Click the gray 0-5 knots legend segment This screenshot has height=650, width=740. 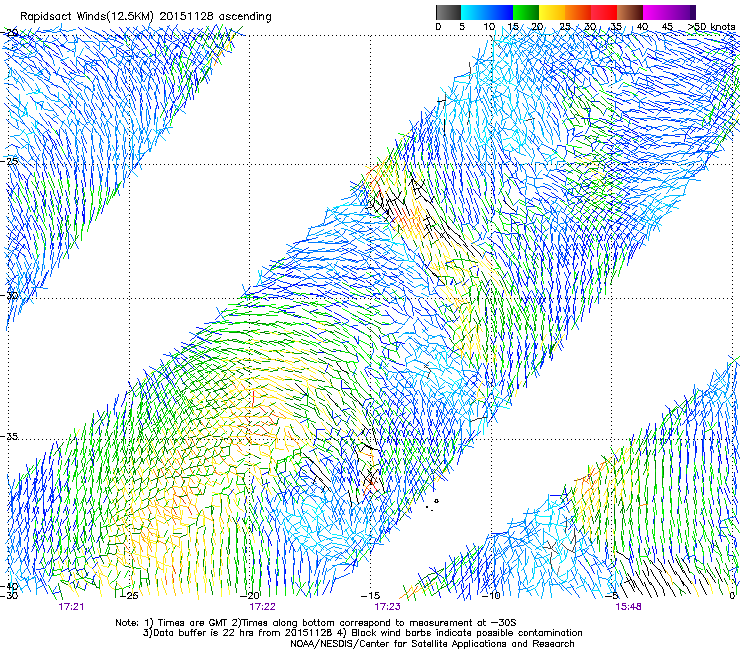448,12
